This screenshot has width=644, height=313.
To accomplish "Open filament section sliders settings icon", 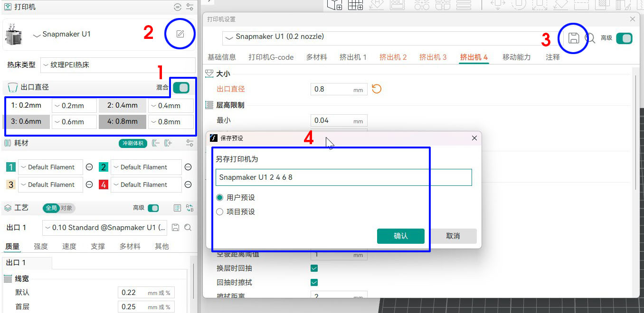I will [190, 143].
